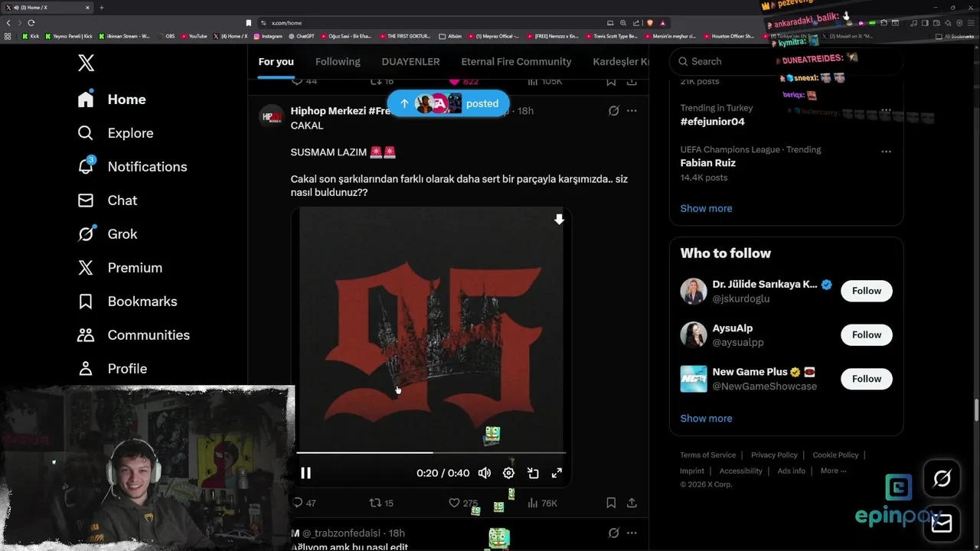Image resolution: width=980 pixels, height=551 pixels.
Task: Go to Home in sidebar
Action: point(112,99)
